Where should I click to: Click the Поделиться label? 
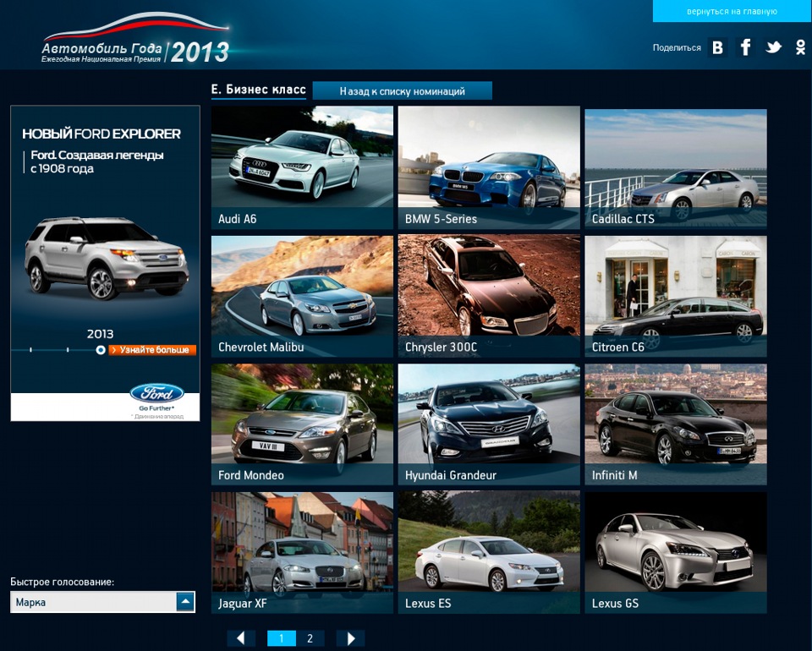[x=677, y=47]
